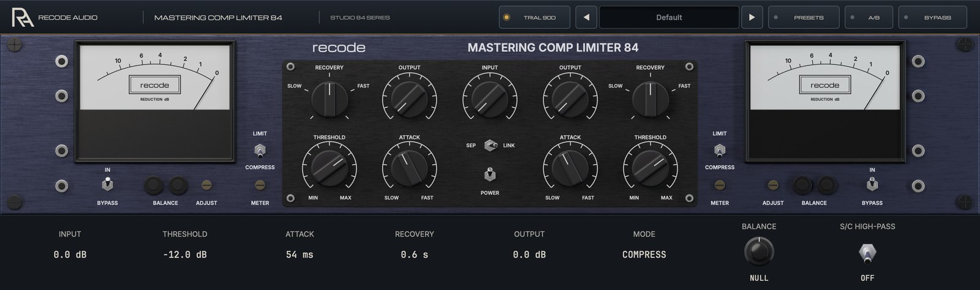The width and height of the screenshot is (980, 290).
Task: Click the INPUT value 0.0 dB
Action: pos(70,255)
